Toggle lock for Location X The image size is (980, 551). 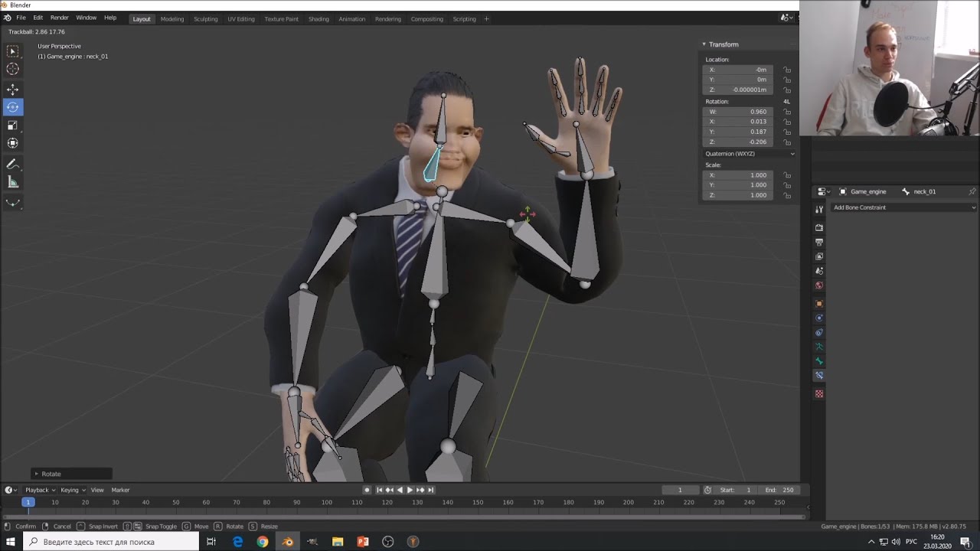787,70
